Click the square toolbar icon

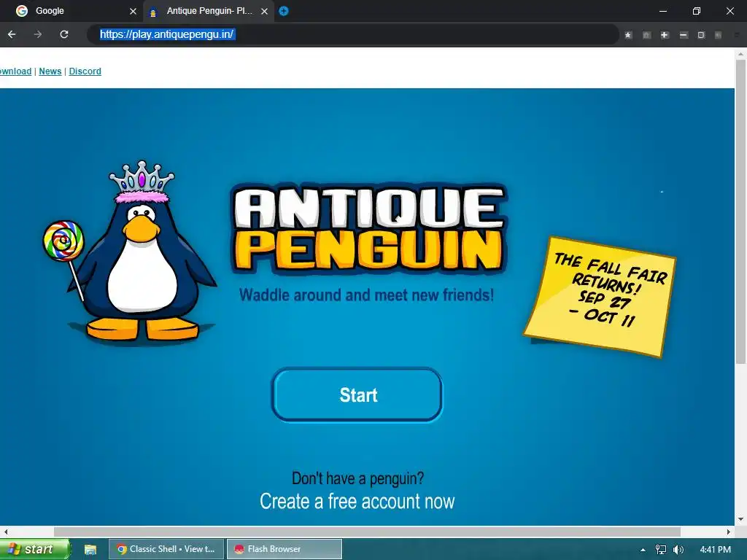[x=701, y=35]
